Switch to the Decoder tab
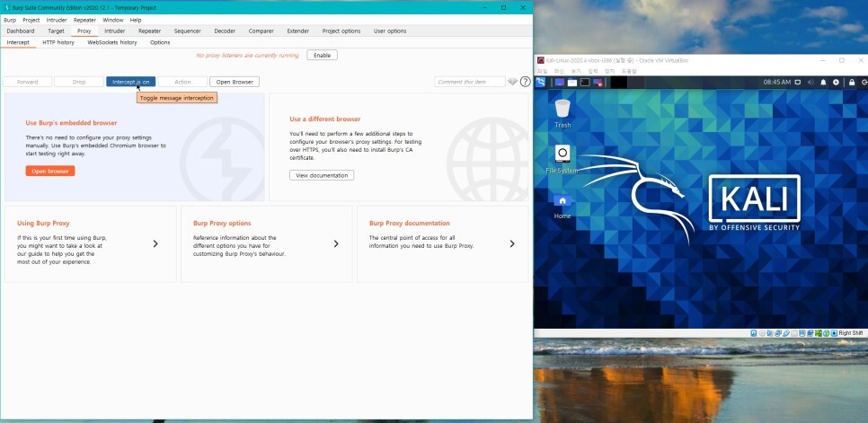The width and height of the screenshot is (868, 423). (x=225, y=31)
